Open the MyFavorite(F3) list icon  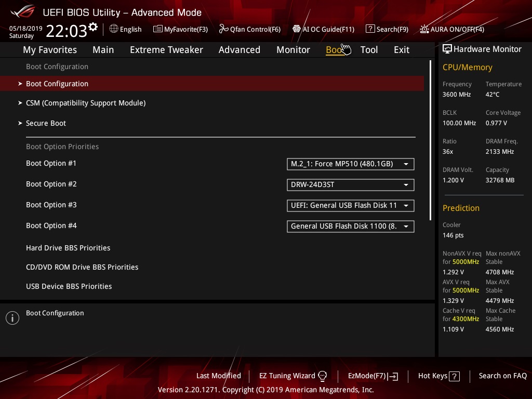click(x=158, y=29)
